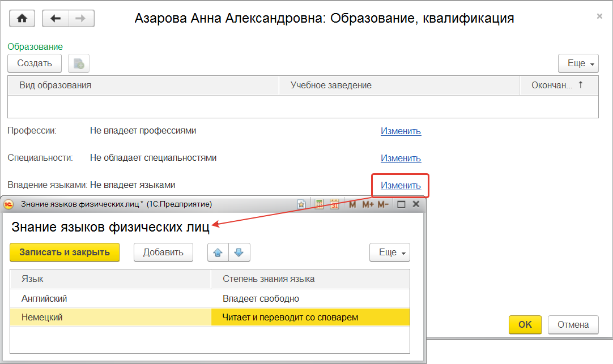Move language row up with arrow

pos(218,252)
